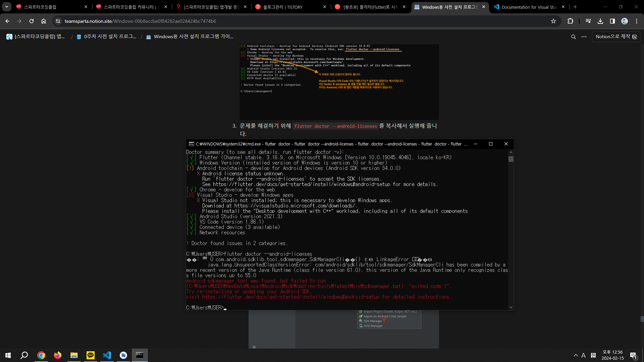
Task: Go to [스파르타코딩클럽] 앱... breadcrumb
Action: 36,37
